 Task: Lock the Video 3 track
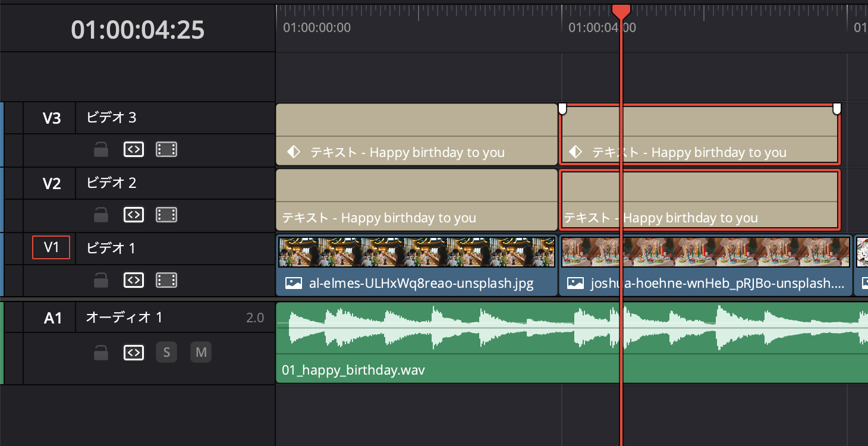[x=101, y=150]
